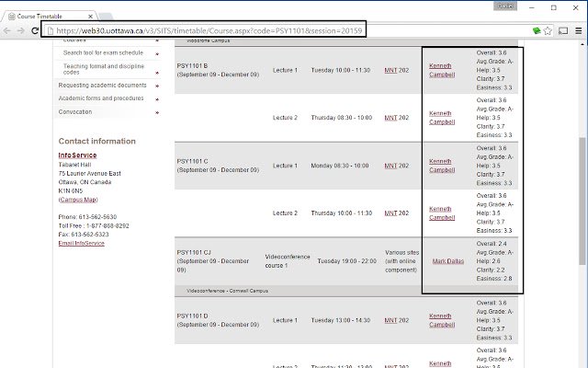588x368 pixels.
Task: Click the cast screen icon
Action: pyautogui.click(x=563, y=30)
